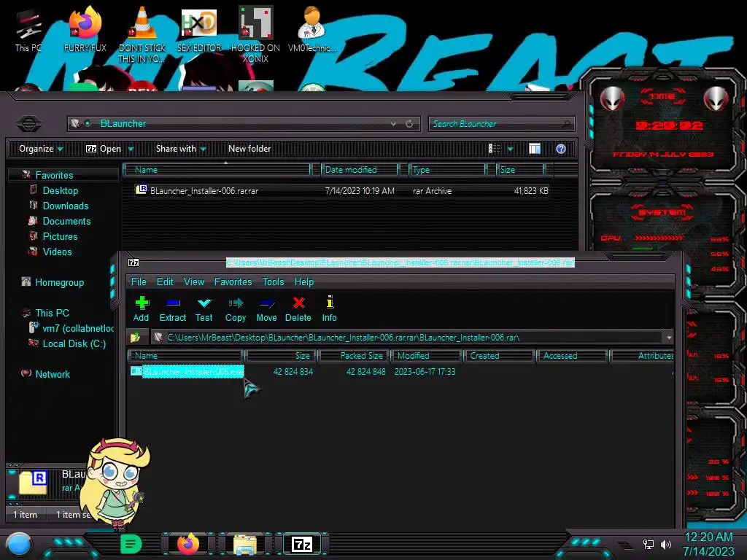747x560 pixels.
Task: Click the taskbar clock showing 12:20 AM
Action: point(708,537)
